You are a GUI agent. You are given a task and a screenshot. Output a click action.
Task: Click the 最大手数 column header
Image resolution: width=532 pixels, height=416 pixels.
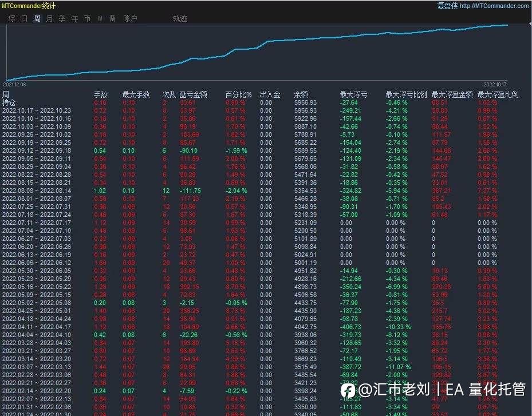point(136,94)
